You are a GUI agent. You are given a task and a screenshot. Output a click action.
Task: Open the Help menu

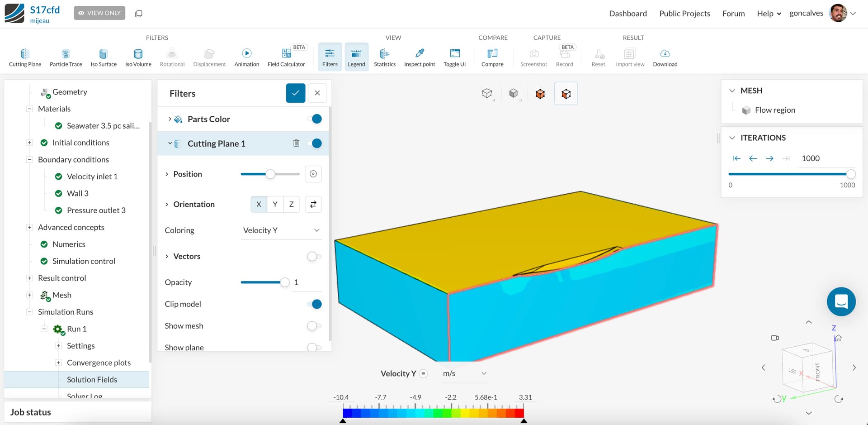[x=769, y=14]
